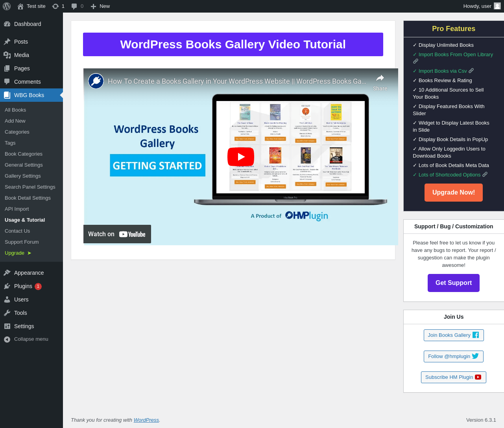The image size is (504, 428).
Task: Click the Twitter bird icon
Action: [x=475, y=356]
